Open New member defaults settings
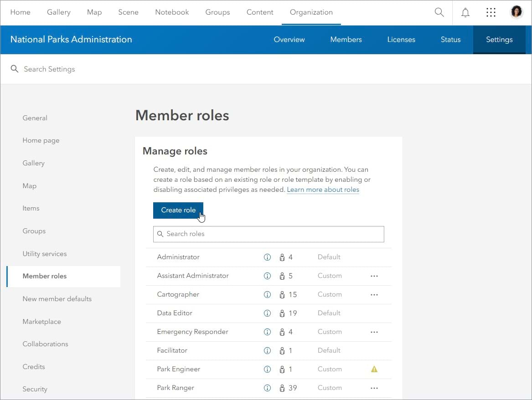 pos(57,299)
